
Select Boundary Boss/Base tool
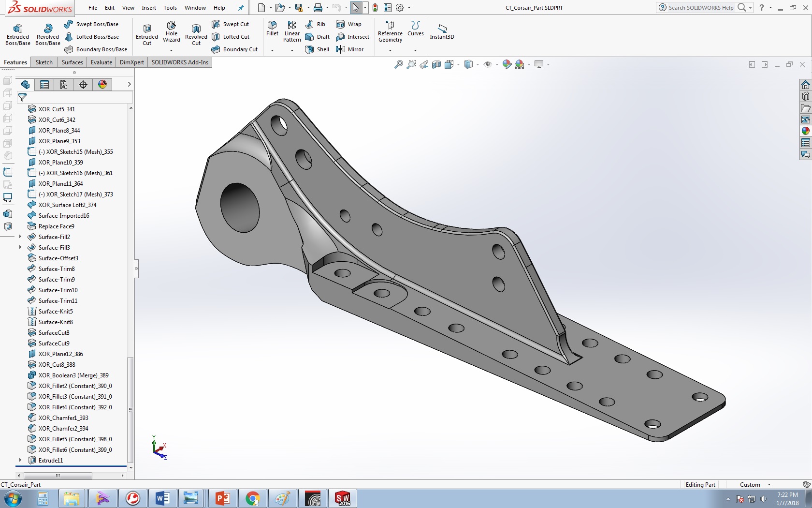point(96,49)
